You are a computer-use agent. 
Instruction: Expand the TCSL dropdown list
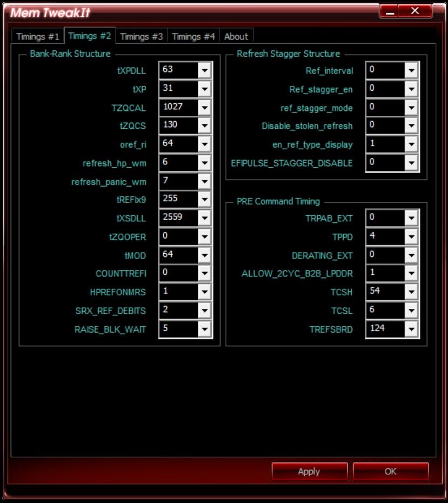pyautogui.click(x=411, y=310)
